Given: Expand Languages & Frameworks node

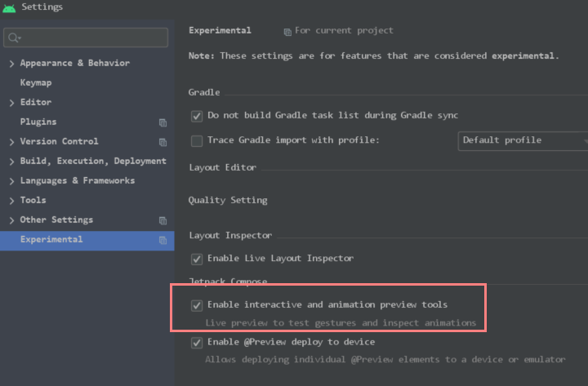Looking at the screenshot, I should click(11, 181).
